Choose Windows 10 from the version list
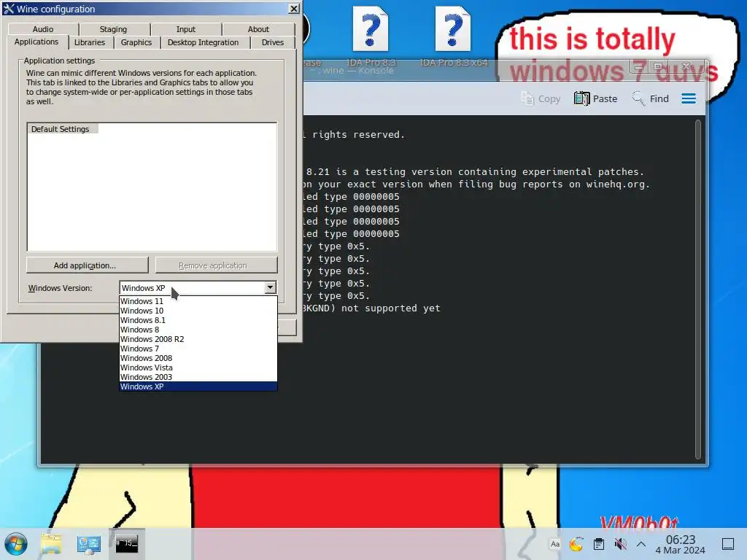The width and height of the screenshot is (747, 560). click(x=198, y=311)
